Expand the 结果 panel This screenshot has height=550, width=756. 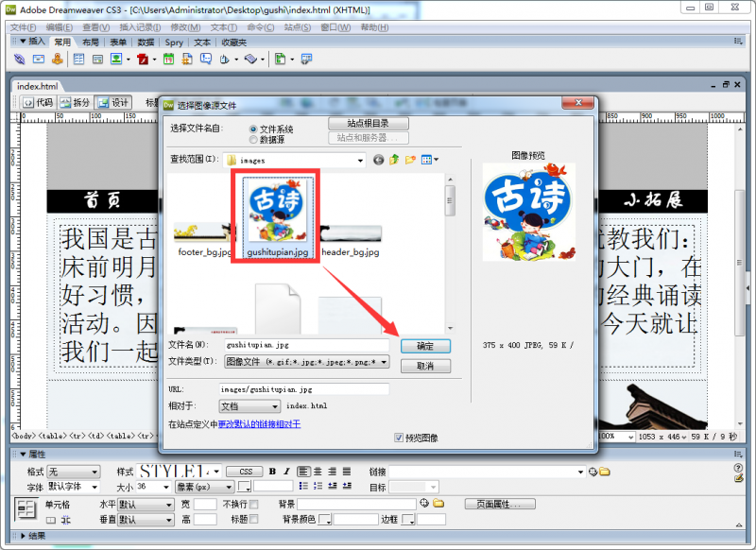(x=23, y=536)
